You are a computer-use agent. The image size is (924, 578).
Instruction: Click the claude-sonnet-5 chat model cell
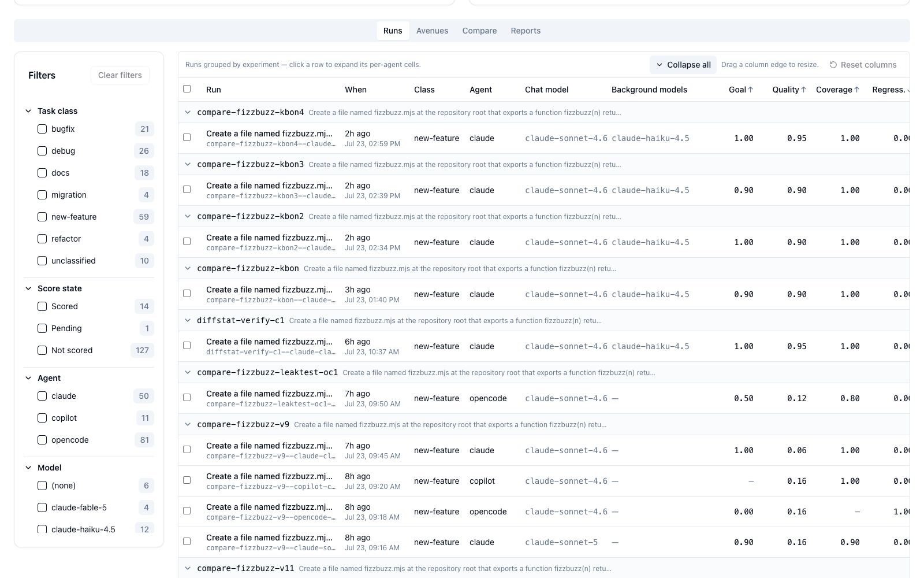pos(561,542)
